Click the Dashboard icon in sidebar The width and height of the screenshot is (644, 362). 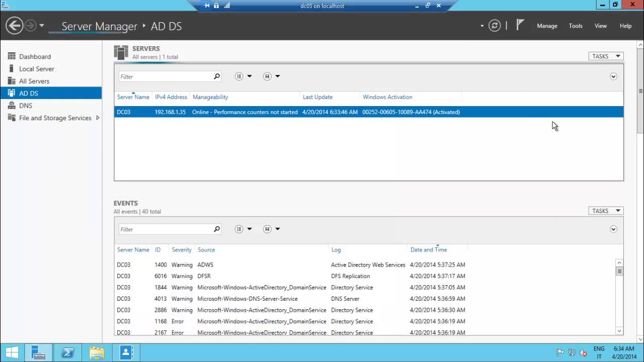(x=12, y=56)
